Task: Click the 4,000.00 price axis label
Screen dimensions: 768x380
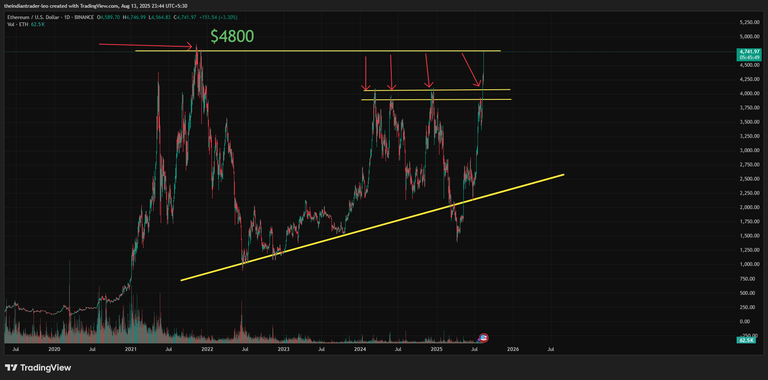Action: [x=750, y=93]
